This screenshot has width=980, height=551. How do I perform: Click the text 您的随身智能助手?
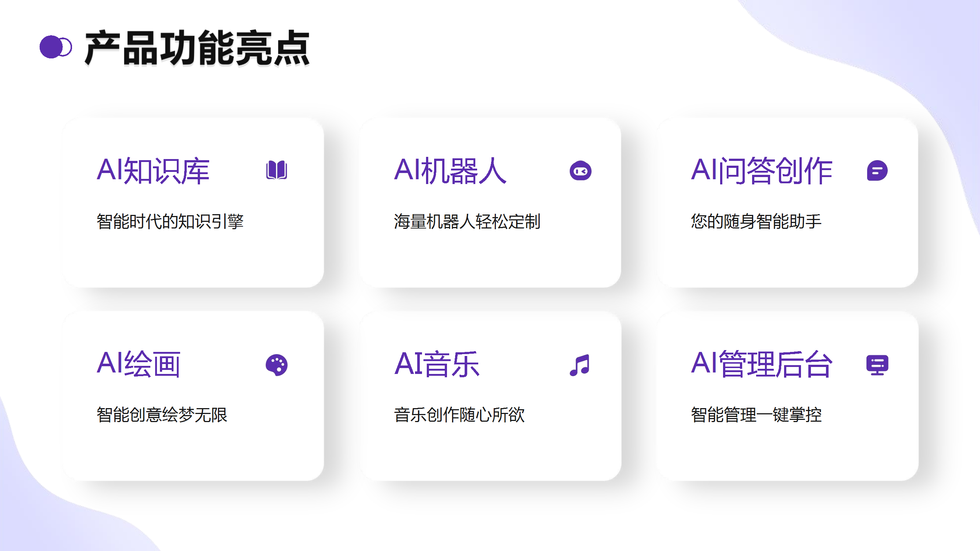756,221
